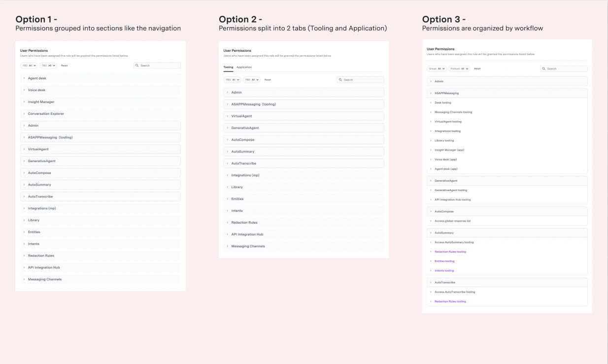The height and width of the screenshot is (364, 608).
Task: Expand the Admin section in Option 2
Action: click(304, 93)
